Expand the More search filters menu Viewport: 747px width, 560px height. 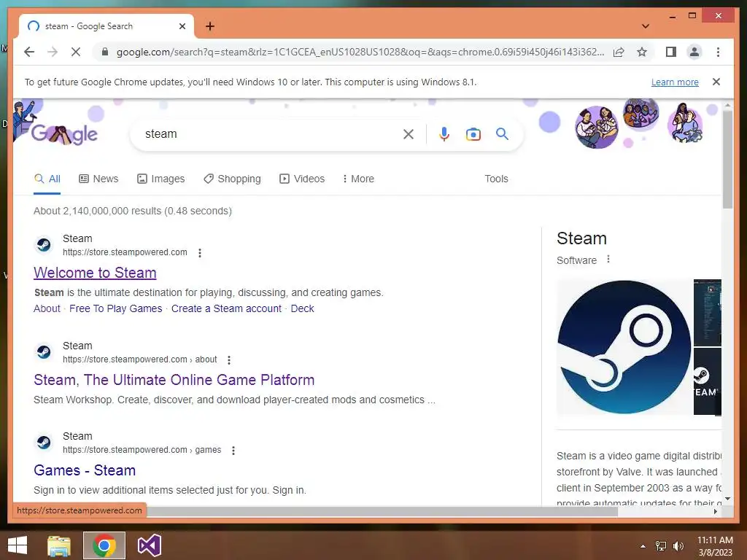pyautogui.click(x=358, y=179)
